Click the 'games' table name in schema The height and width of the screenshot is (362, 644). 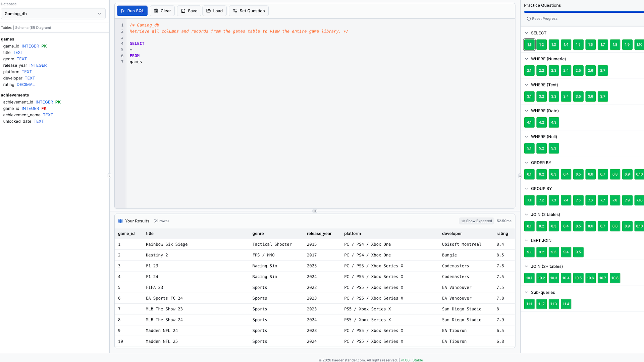click(7, 39)
